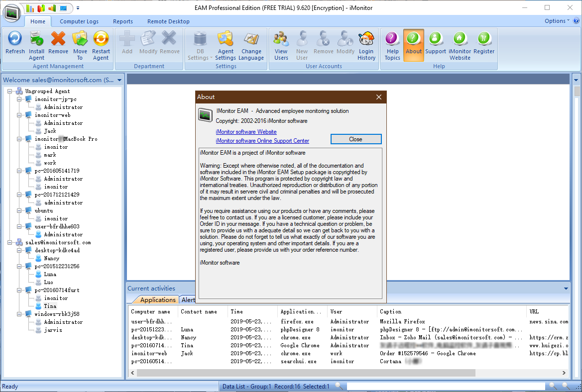
Task: Open the Computer Logs tab
Action: (x=79, y=21)
